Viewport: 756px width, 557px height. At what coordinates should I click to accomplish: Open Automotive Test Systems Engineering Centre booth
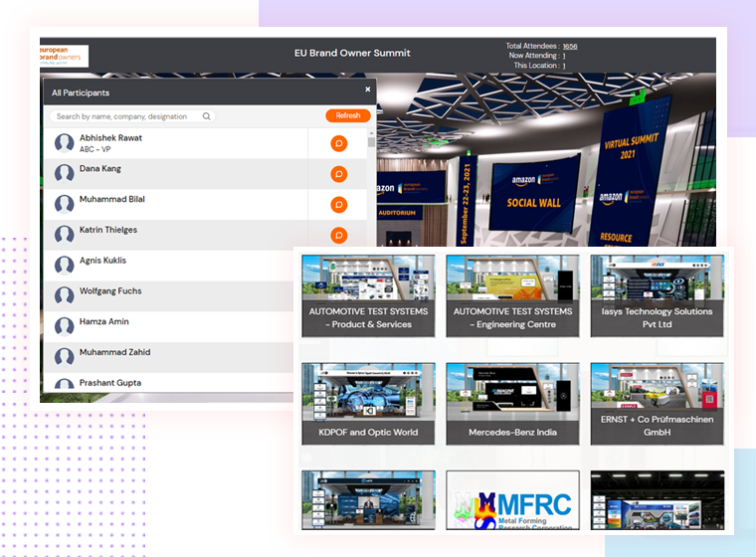click(512, 293)
